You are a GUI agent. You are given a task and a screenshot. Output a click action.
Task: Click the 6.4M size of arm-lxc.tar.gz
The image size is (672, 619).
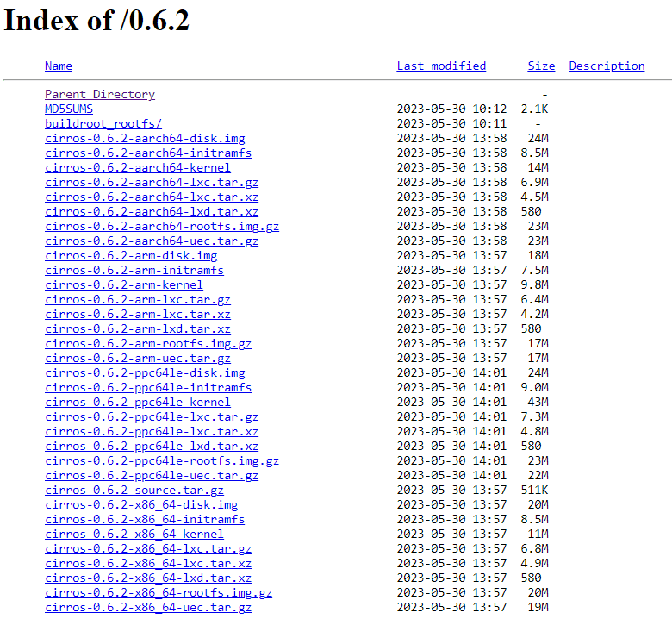pyautogui.click(x=534, y=299)
